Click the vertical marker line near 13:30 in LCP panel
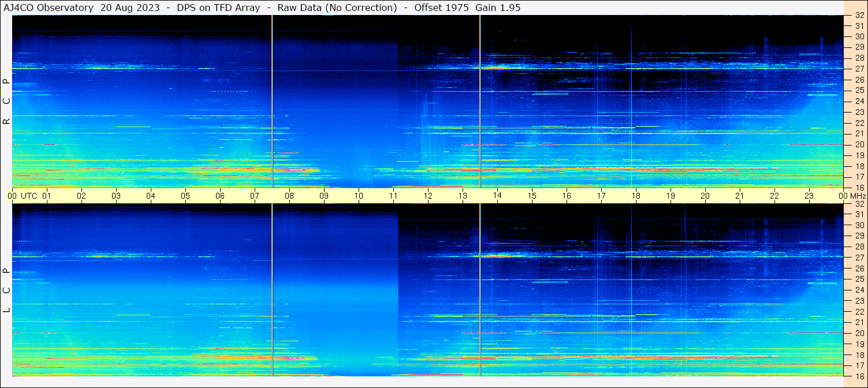Image resolution: width=868 pixels, height=388 pixels. click(480, 290)
